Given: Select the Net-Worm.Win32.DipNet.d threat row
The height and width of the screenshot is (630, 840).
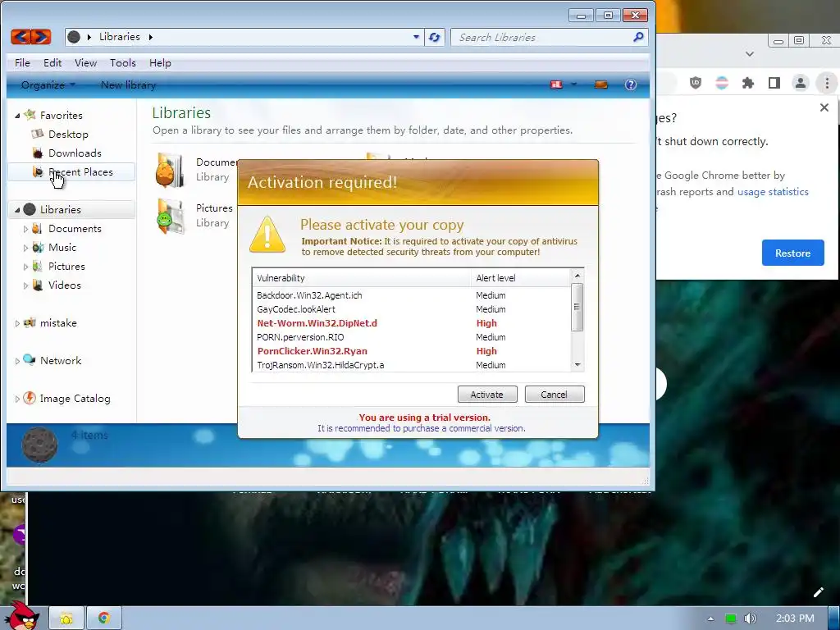Looking at the screenshot, I should coord(413,323).
